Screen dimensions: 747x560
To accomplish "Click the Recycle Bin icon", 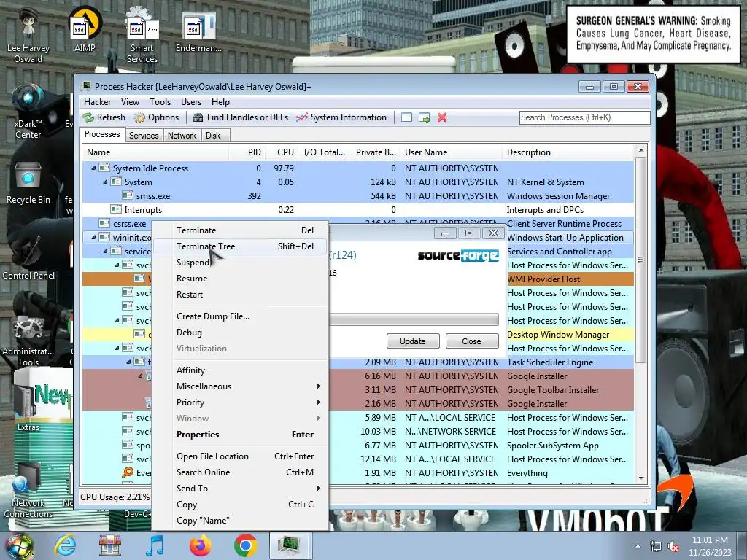I will (28, 183).
